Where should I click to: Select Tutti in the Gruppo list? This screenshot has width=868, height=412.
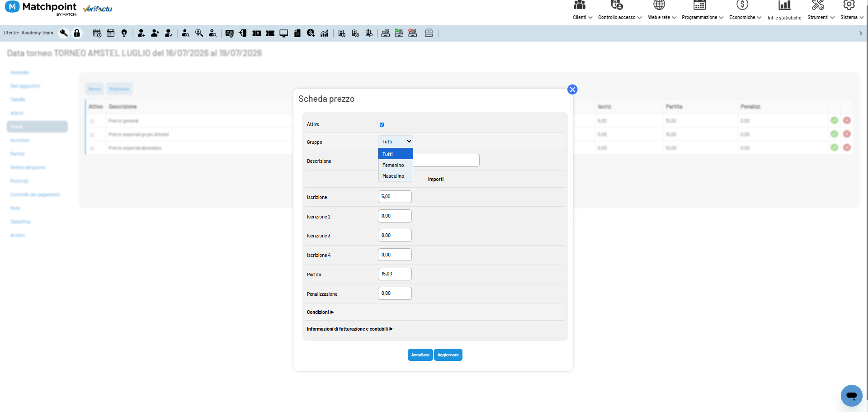click(x=396, y=154)
